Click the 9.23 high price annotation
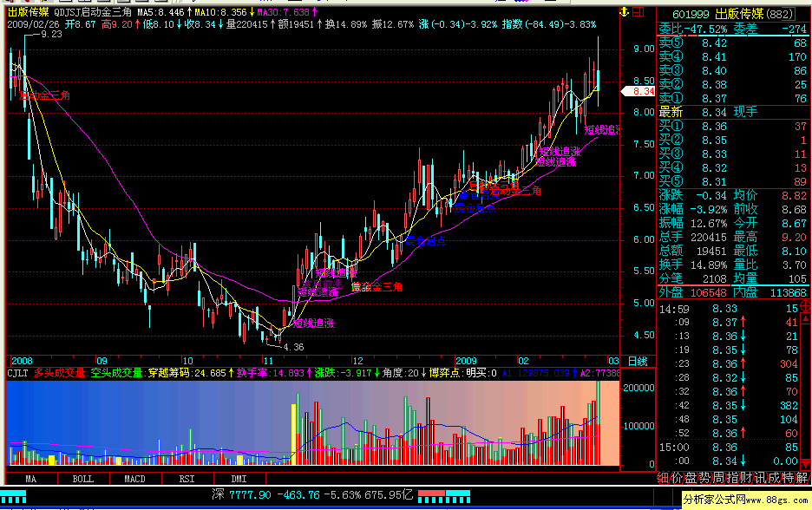 (51, 34)
